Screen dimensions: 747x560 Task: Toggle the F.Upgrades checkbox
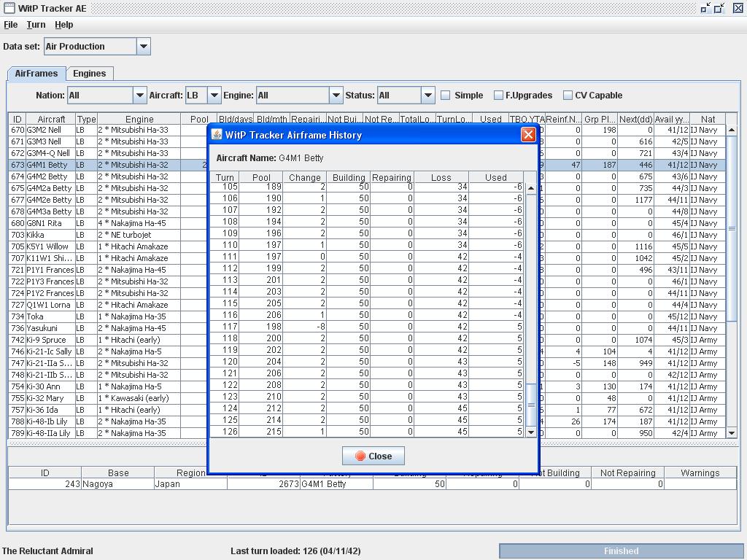(498, 96)
